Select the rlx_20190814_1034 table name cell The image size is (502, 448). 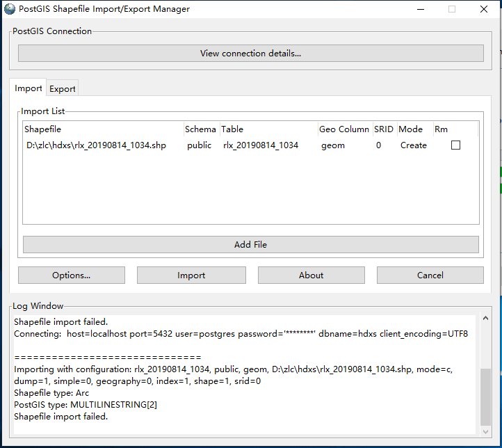261,145
